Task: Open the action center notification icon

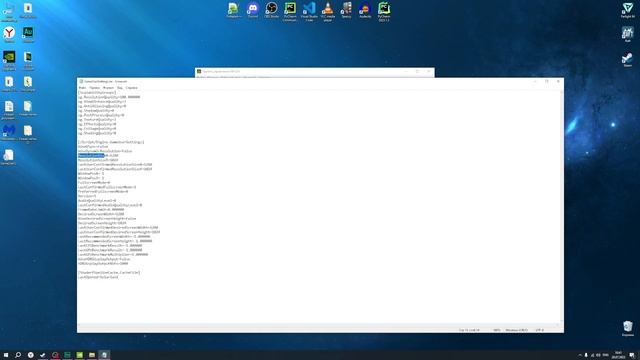Action: click(632, 355)
